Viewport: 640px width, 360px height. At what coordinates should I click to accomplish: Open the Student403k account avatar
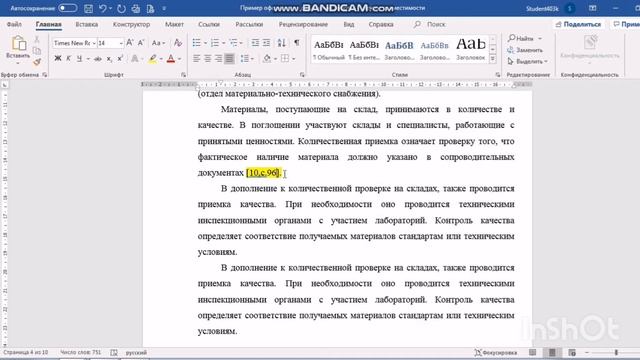tap(570, 8)
